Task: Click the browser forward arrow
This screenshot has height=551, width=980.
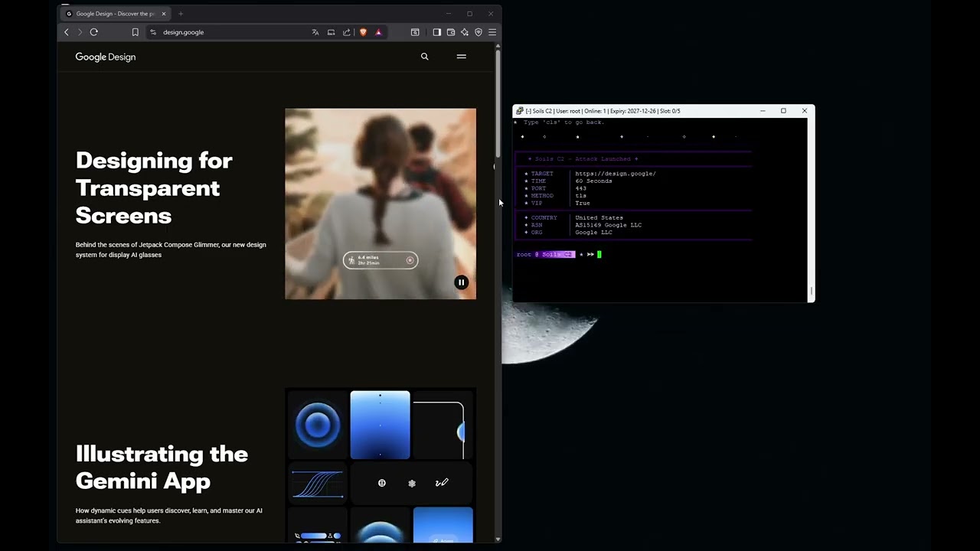Action: (80, 32)
